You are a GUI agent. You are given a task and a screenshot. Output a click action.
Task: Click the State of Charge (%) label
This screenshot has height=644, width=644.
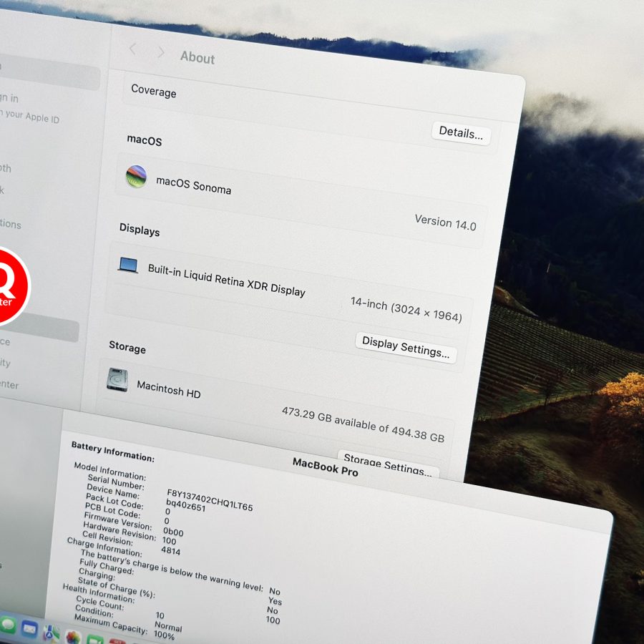tap(116, 587)
